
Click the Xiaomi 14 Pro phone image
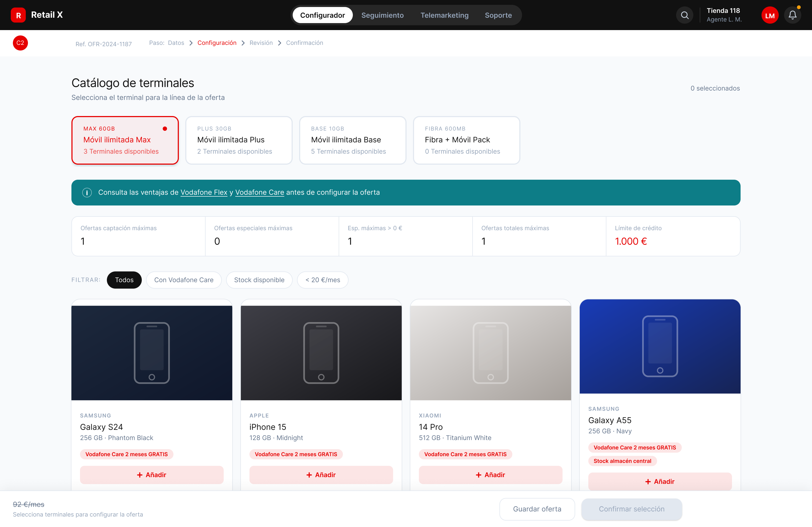(491, 353)
